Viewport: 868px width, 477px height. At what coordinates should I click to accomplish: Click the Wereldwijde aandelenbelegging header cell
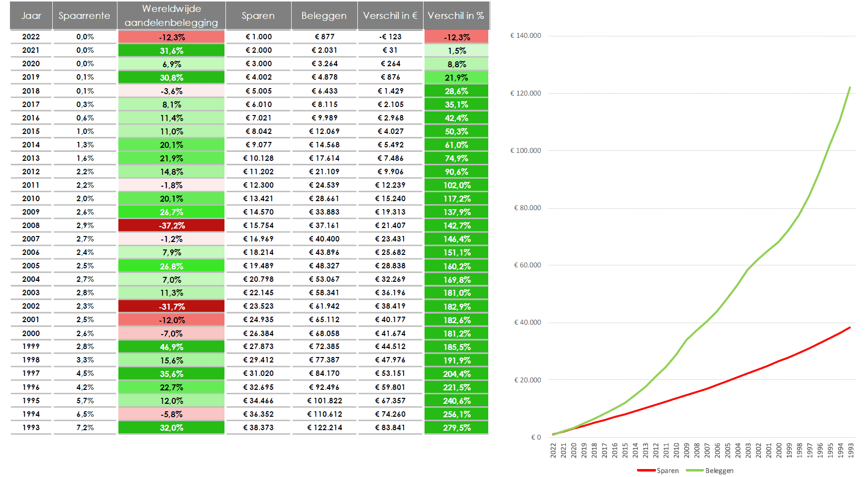coord(171,15)
